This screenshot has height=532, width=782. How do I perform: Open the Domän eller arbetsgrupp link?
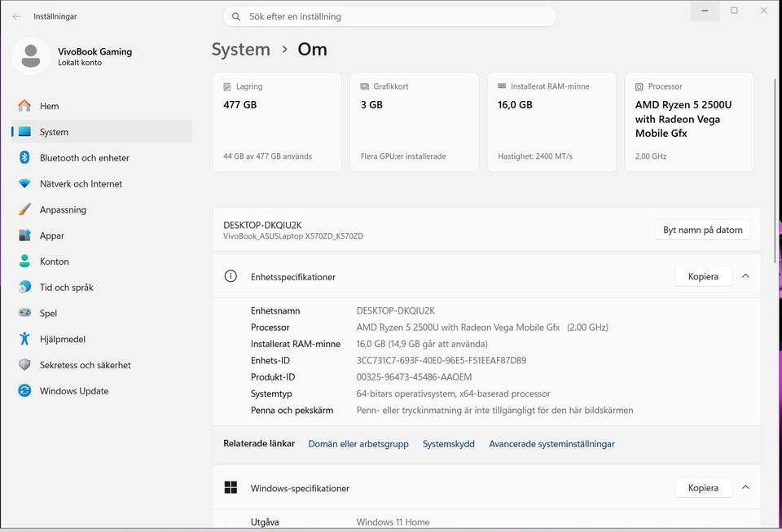(x=358, y=444)
